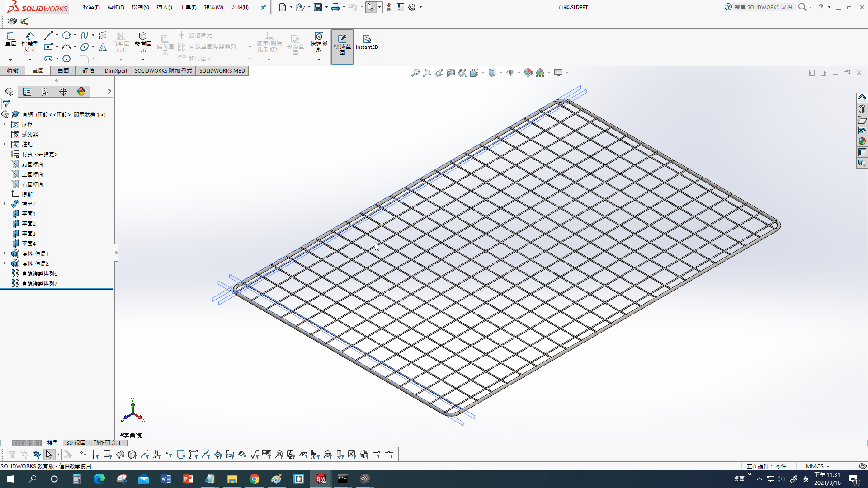The width and height of the screenshot is (868, 488).
Task: Click the Reference Geometry icon
Action: 143,36
